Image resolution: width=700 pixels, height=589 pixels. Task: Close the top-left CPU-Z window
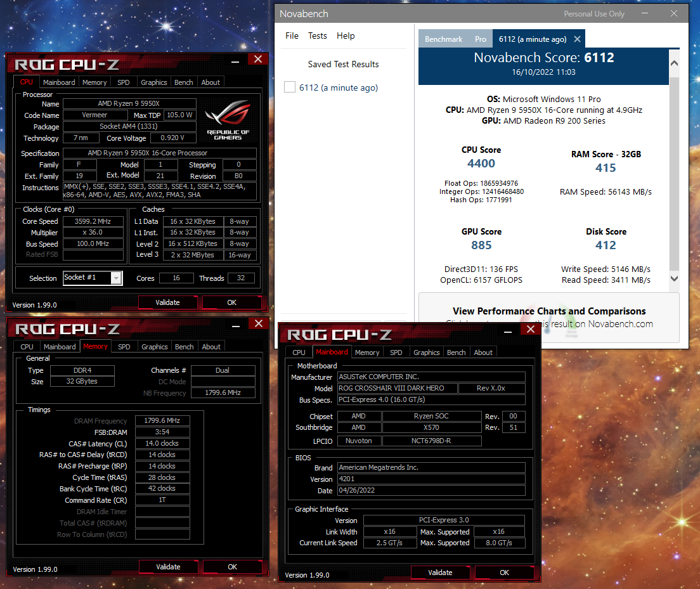pos(258,60)
